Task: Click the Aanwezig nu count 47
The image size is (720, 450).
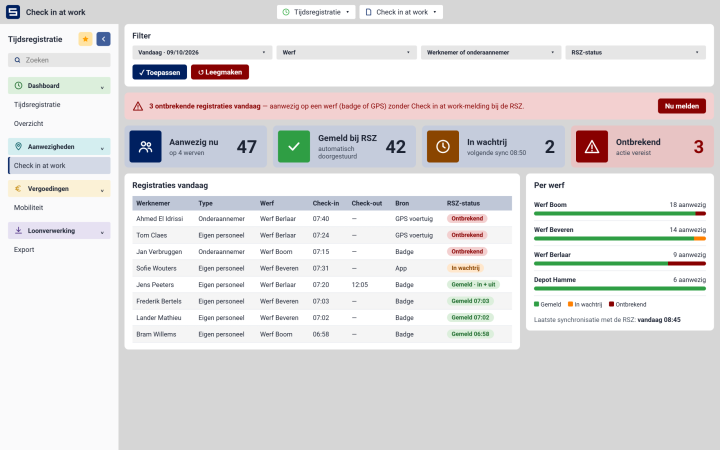Action: click(x=247, y=147)
